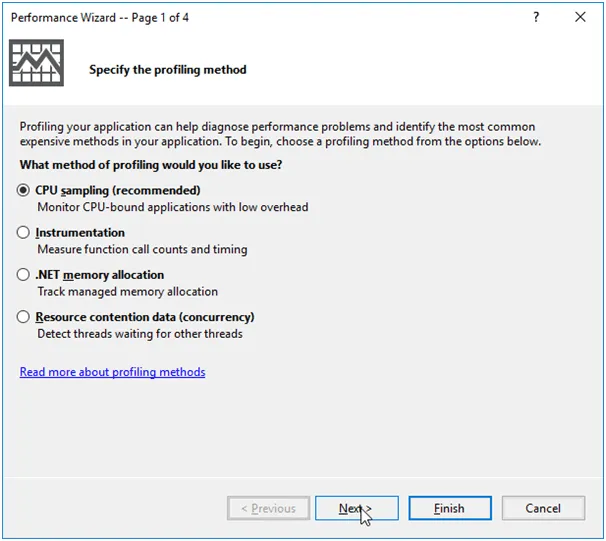
Task: Open the Read more about profiling methods link
Action: (x=112, y=372)
